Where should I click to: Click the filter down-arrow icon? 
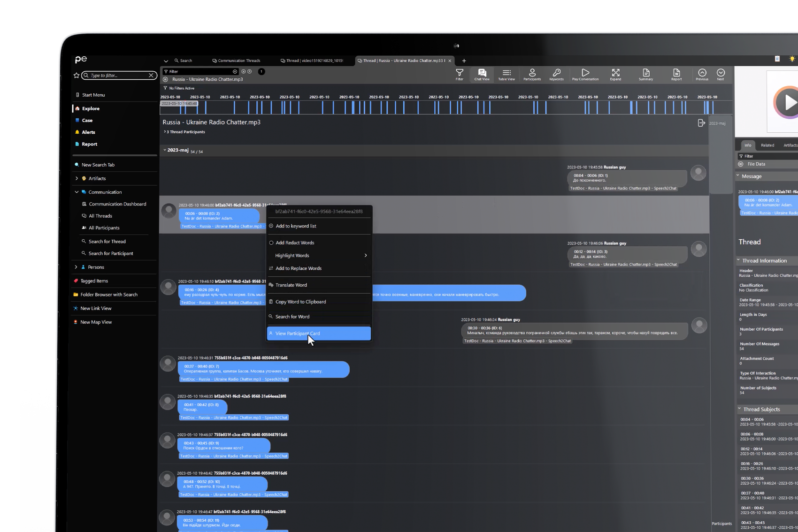point(244,72)
